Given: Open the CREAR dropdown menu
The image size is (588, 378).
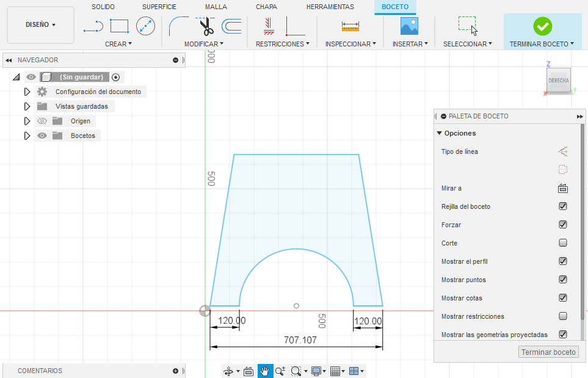Looking at the screenshot, I should tap(118, 44).
